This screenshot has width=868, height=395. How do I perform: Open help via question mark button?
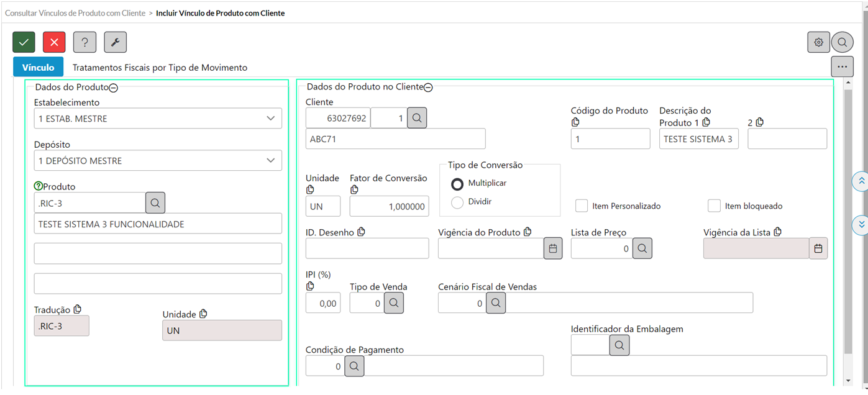tap(85, 42)
